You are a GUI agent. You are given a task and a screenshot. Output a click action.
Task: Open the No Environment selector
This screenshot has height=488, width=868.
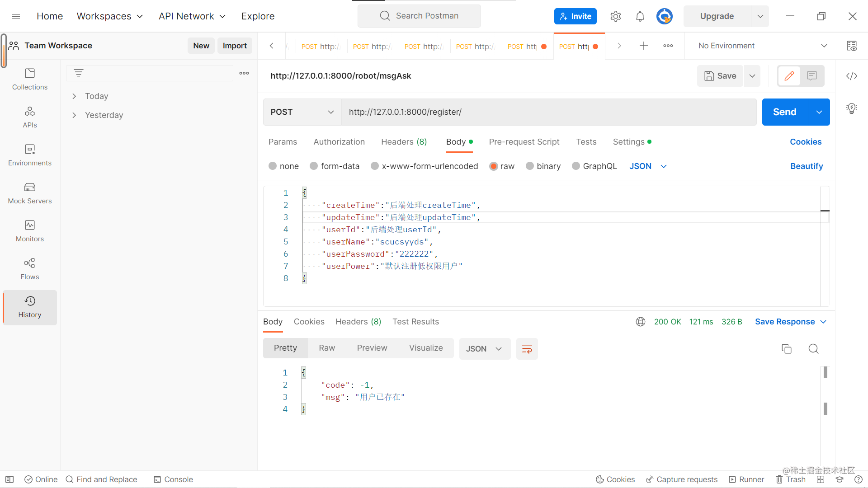point(762,46)
